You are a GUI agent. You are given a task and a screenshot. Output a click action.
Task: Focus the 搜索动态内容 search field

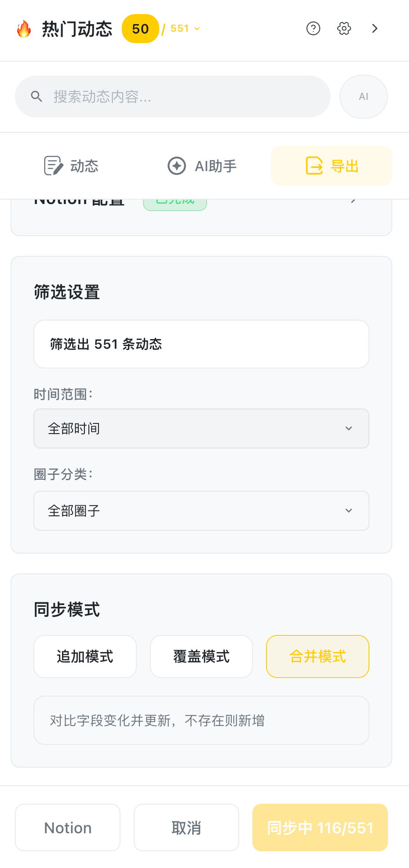pos(185,97)
